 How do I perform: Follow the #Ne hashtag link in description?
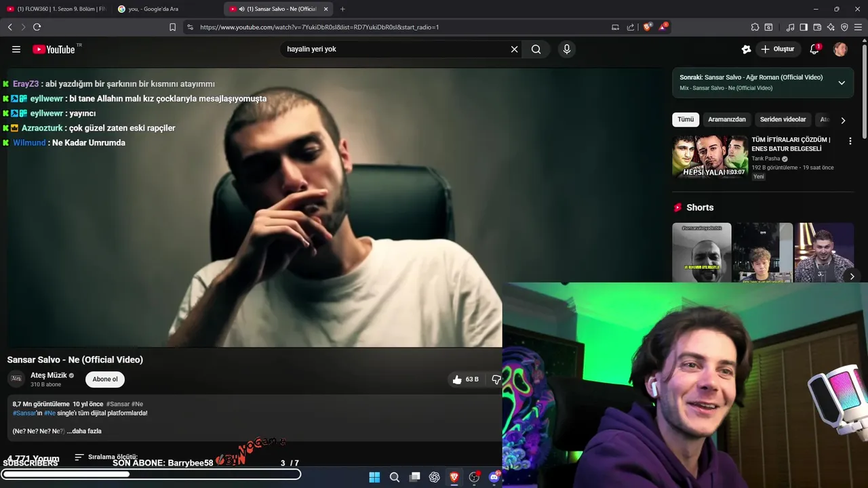pos(50,413)
